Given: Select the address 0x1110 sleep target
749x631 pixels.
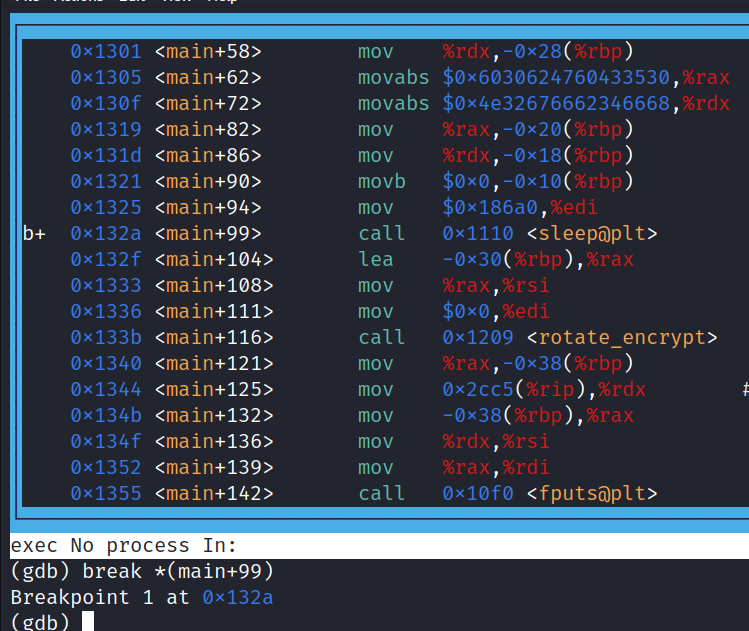Looking at the screenshot, I should [478, 234].
